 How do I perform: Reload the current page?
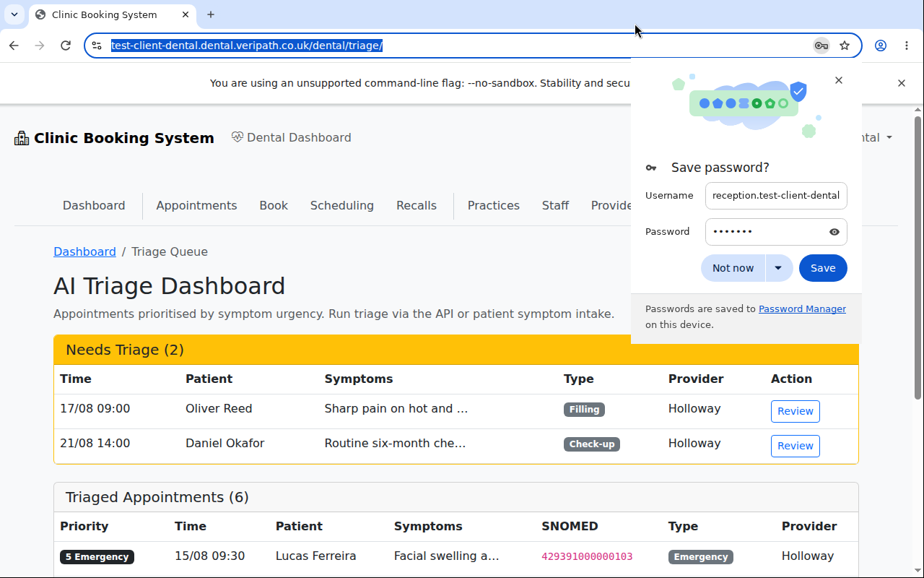(x=66, y=46)
